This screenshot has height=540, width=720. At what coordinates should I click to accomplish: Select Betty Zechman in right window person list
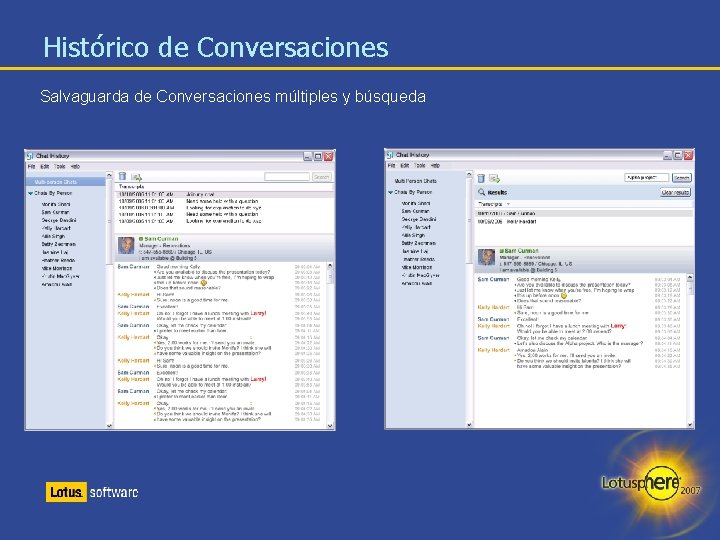418,243
